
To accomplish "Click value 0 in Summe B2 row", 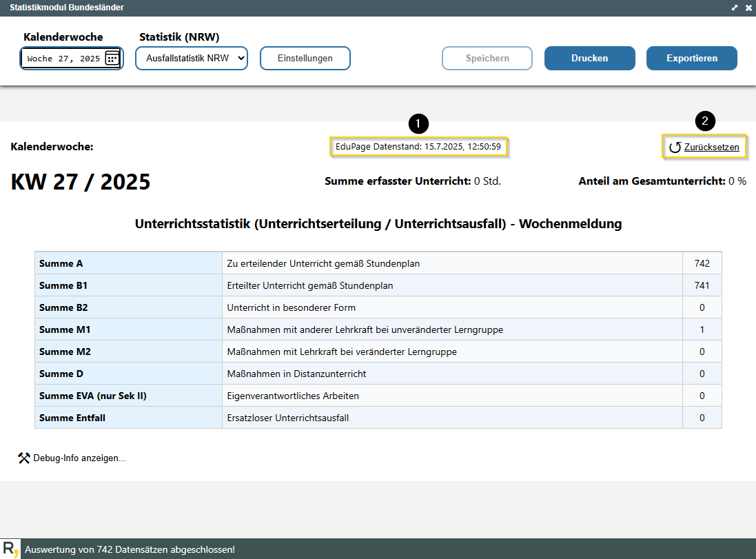I will coord(702,307).
